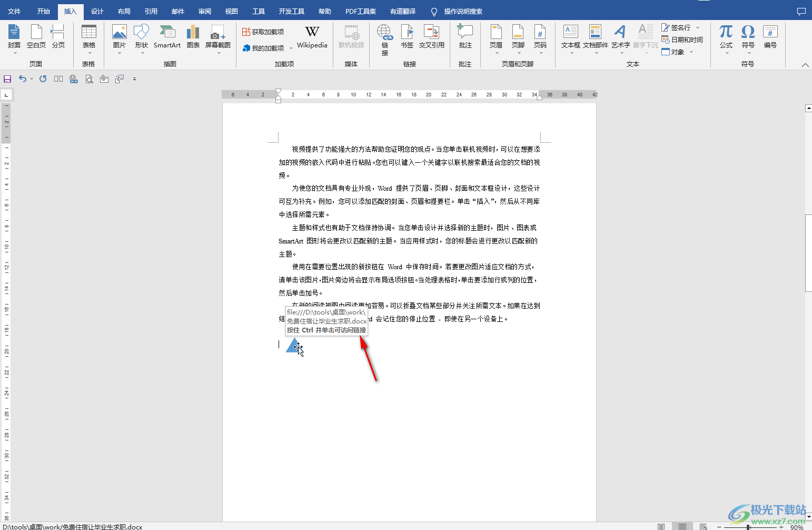Expand the Undo history dropdown arrow

[x=32, y=79]
